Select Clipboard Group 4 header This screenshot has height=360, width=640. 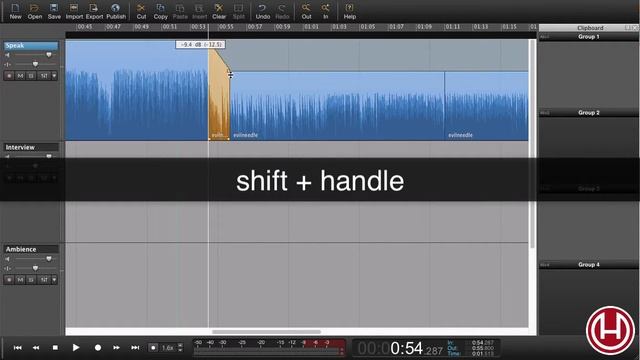click(x=588, y=264)
